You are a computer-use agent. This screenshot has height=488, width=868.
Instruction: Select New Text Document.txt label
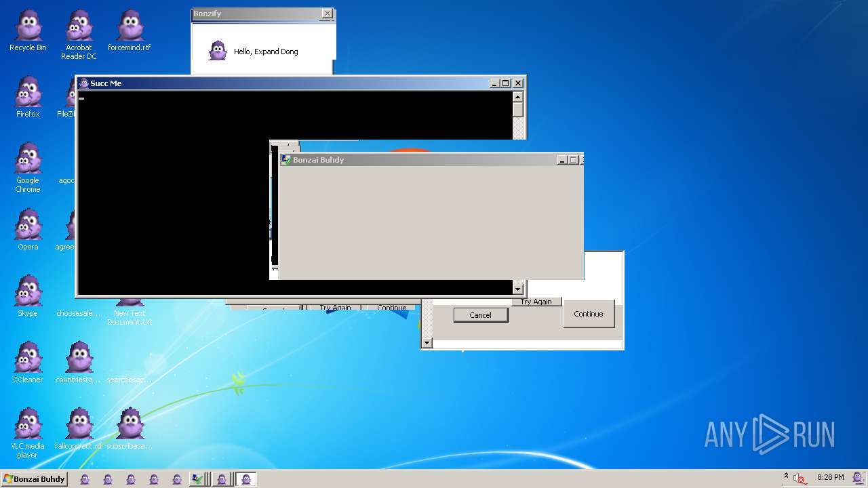point(130,317)
